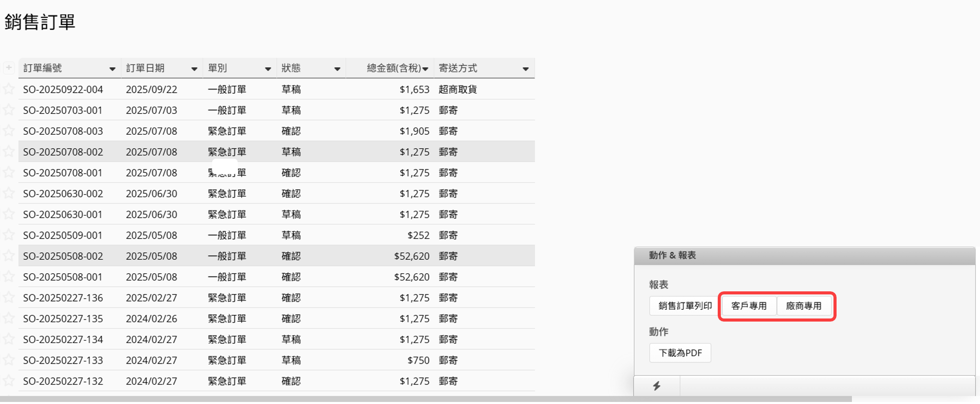Image resolution: width=980 pixels, height=404 pixels.
Task: Click the 廠商專用 report button
Action: (803, 306)
